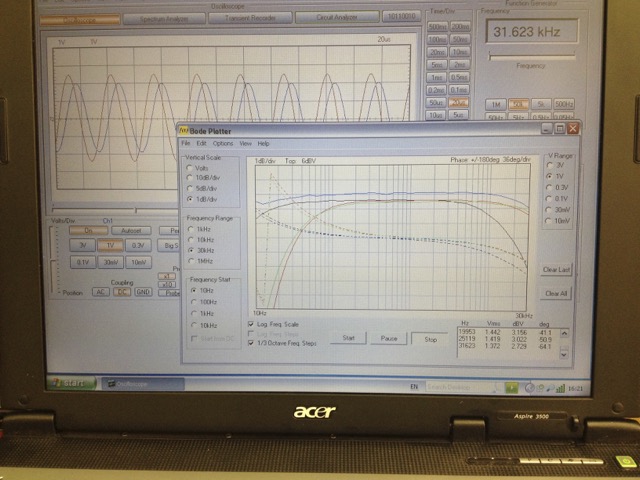
Task: Select the 500Hz function generator range
Action: point(564,104)
